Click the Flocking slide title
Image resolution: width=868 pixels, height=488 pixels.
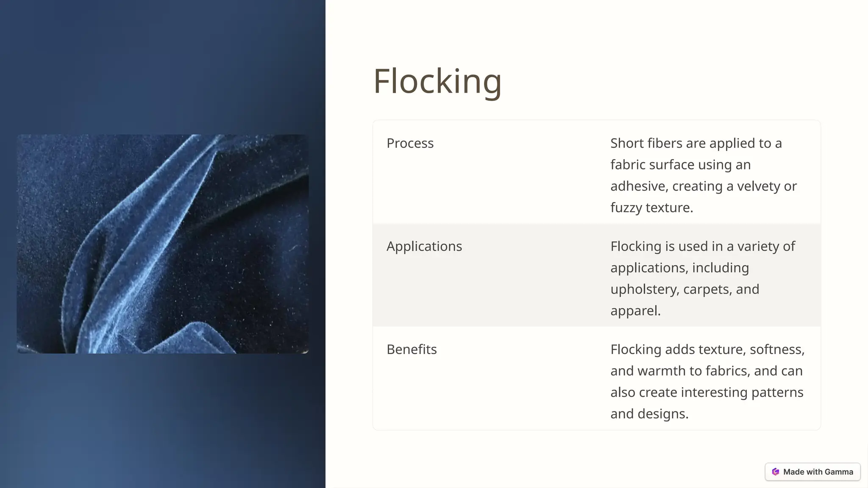[x=437, y=81]
